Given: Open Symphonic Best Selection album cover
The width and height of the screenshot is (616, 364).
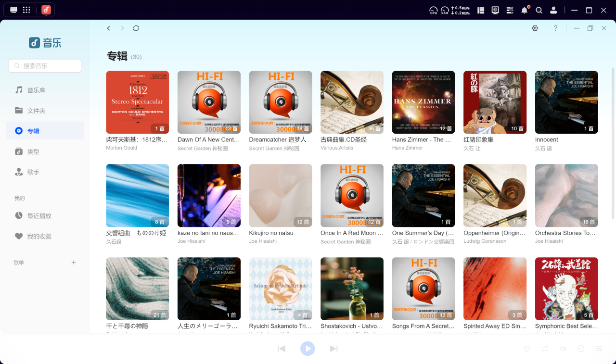Looking at the screenshot, I should pyautogui.click(x=566, y=289).
